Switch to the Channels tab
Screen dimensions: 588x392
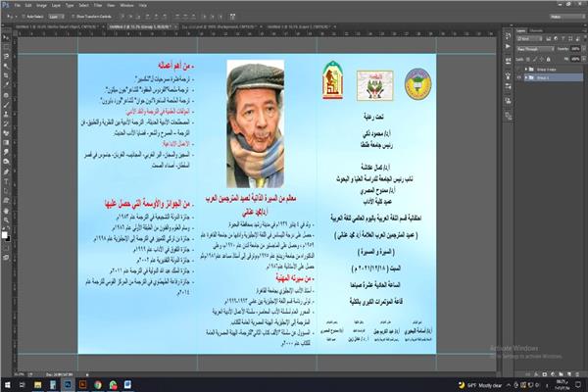tap(536, 30)
